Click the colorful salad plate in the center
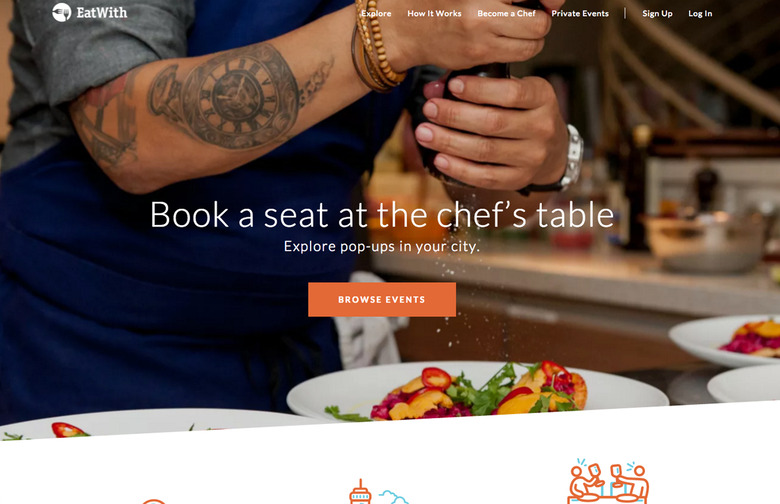Viewport: 780px width, 504px height. [477, 391]
